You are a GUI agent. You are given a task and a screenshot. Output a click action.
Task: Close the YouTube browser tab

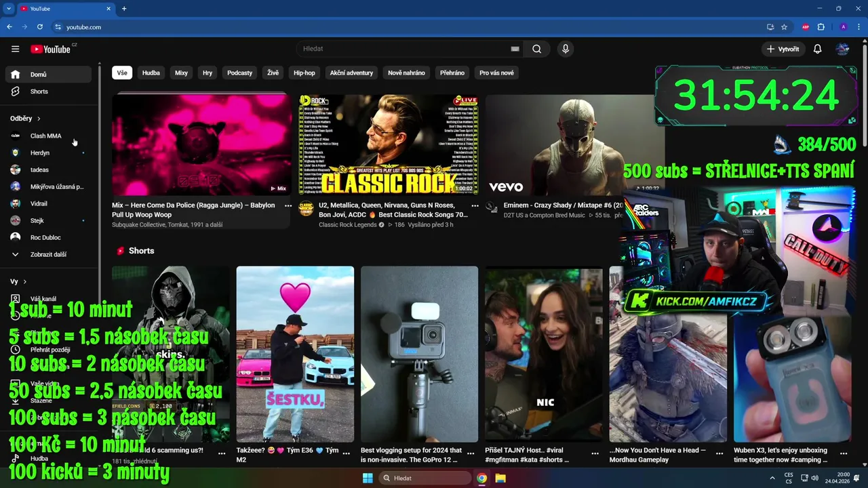[108, 9]
